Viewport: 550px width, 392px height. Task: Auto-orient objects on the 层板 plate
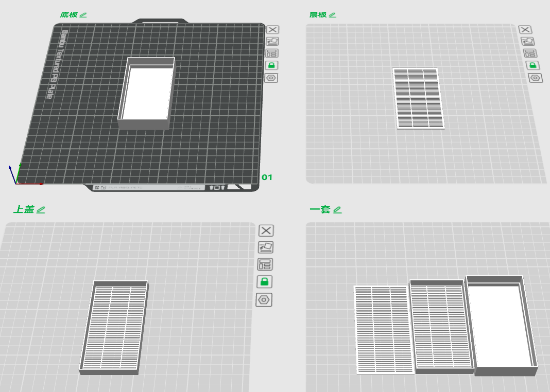click(x=527, y=41)
